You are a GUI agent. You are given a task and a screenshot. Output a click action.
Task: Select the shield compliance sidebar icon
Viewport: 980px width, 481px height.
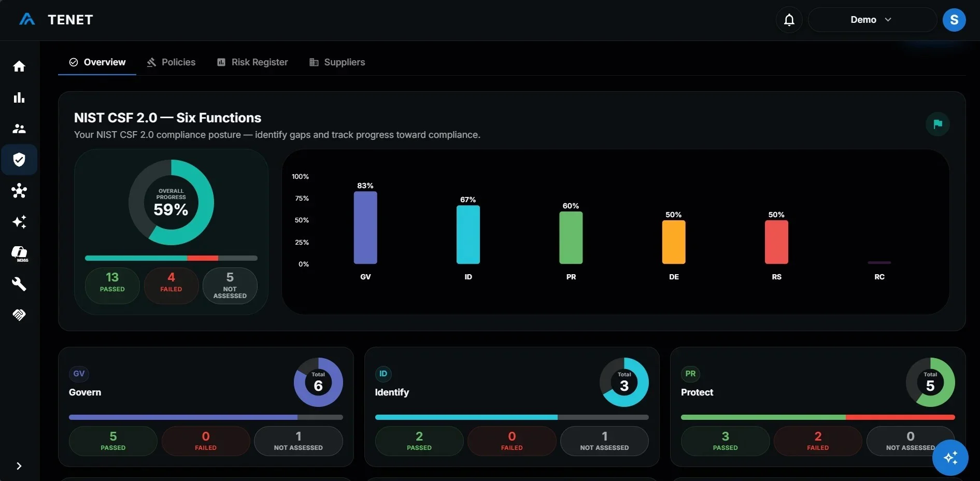19,160
